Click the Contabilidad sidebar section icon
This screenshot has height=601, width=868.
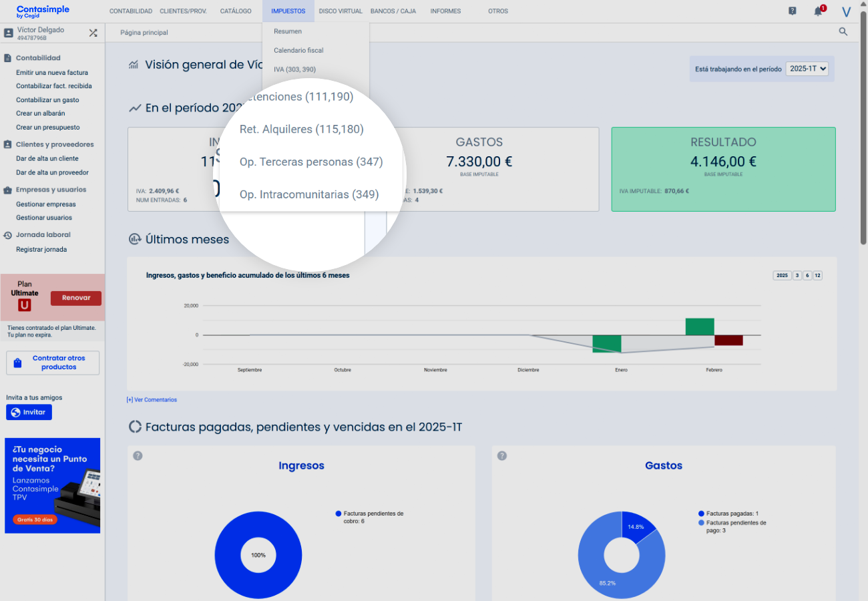point(8,58)
